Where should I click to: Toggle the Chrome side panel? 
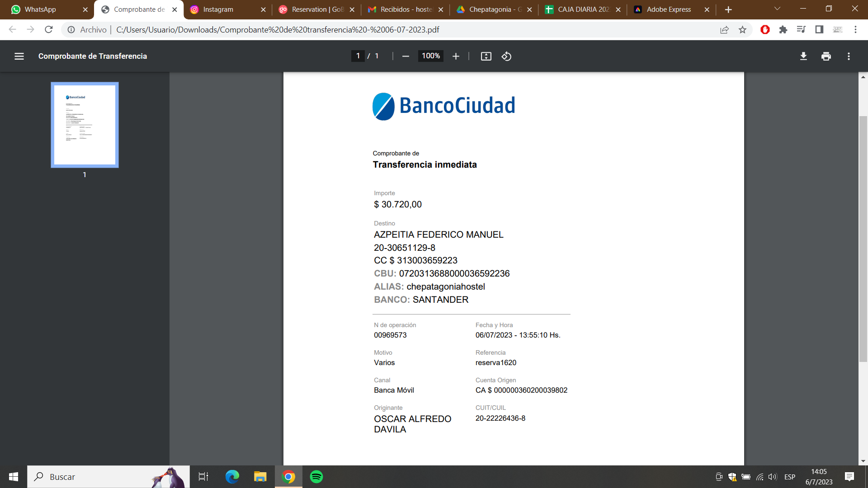click(x=819, y=30)
